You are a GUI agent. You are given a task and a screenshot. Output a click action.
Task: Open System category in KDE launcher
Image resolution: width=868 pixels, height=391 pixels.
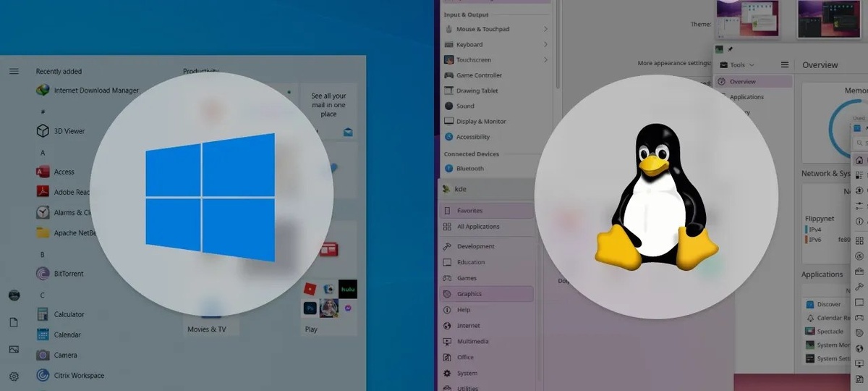pos(486,374)
